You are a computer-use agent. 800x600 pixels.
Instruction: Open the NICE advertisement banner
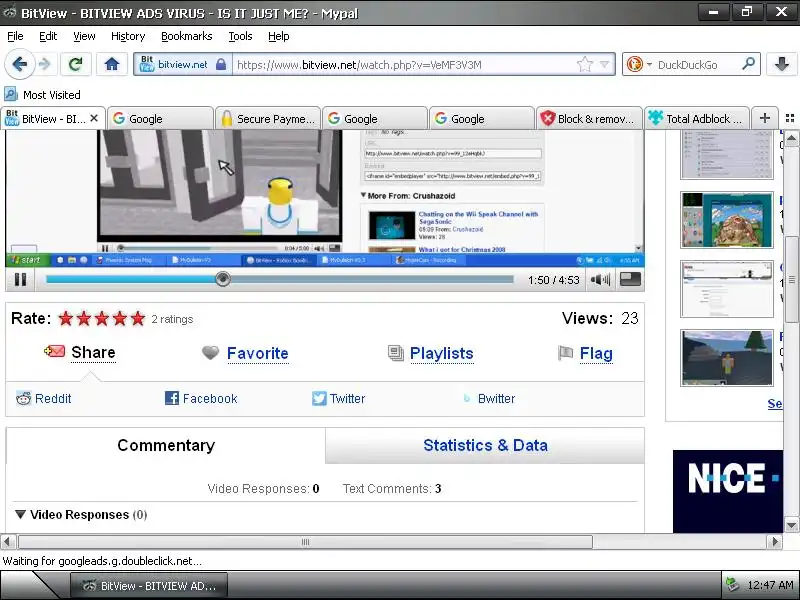[728, 491]
